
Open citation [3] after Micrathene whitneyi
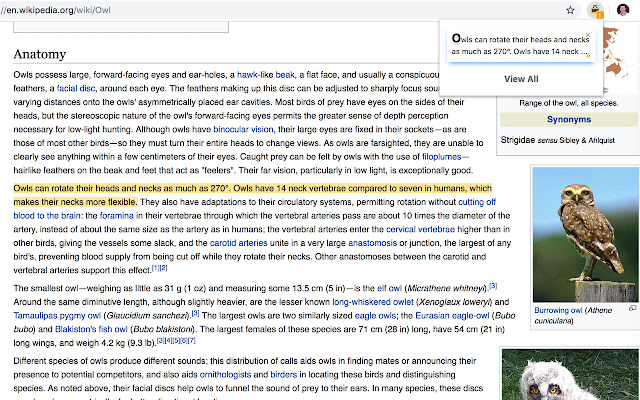pos(493,286)
